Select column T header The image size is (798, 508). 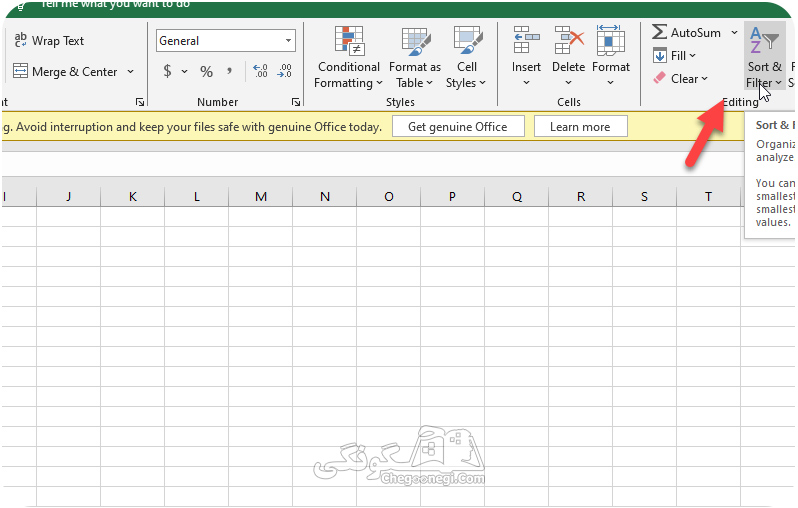coord(708,197)
